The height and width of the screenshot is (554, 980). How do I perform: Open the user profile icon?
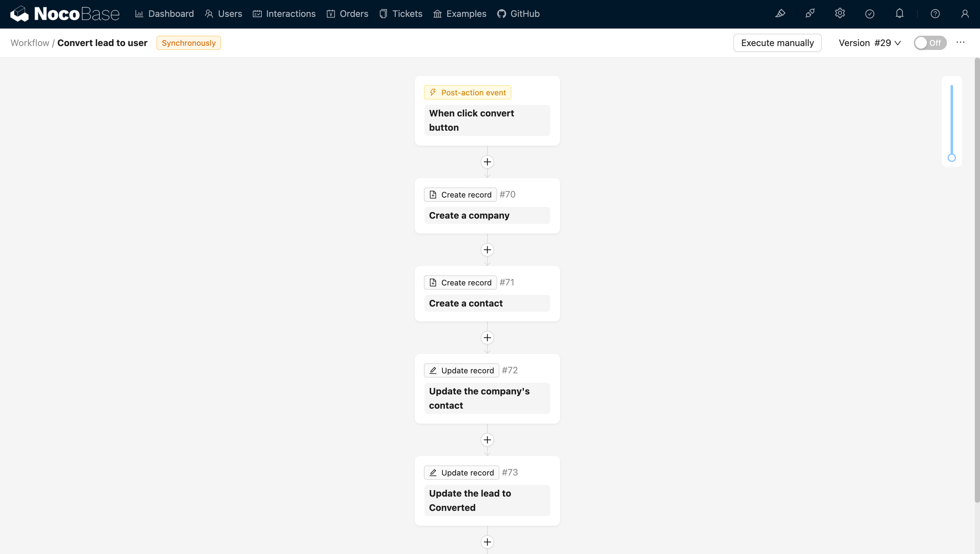tap(965, 14)
